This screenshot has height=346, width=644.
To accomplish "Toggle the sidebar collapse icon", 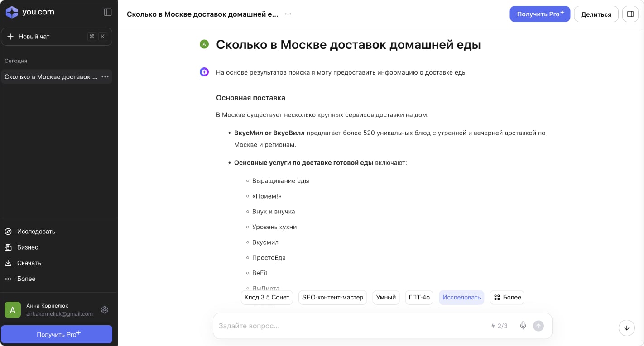I will [107, 12].
